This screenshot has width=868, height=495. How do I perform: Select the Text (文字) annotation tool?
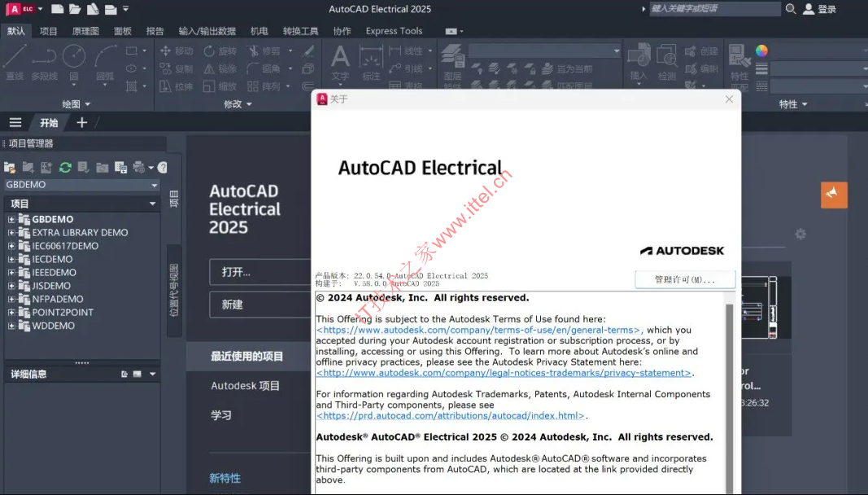(x=340, y=63)
